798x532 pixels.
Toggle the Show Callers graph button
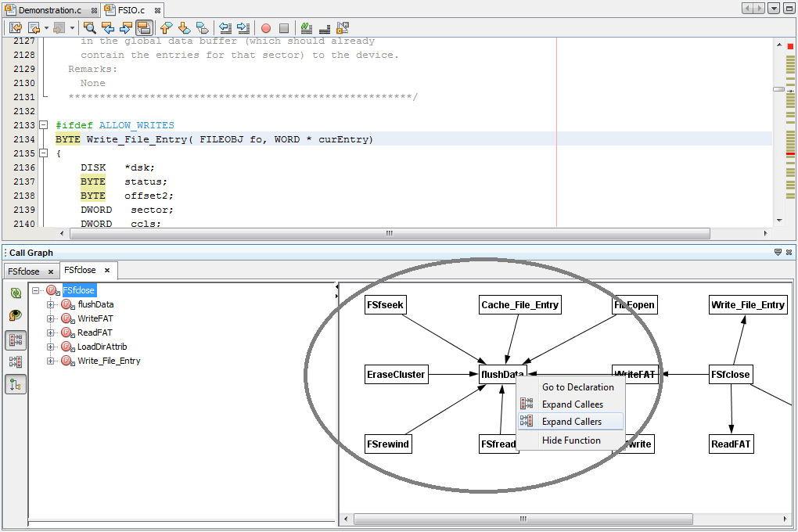[x=16, y=362]
